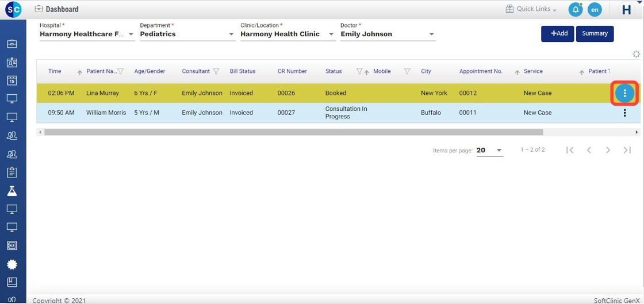Click the left arrow of the horizontal scrollbar
This screenshot has height=304, width=644.
pyautogui.click(x=40, y=133)
